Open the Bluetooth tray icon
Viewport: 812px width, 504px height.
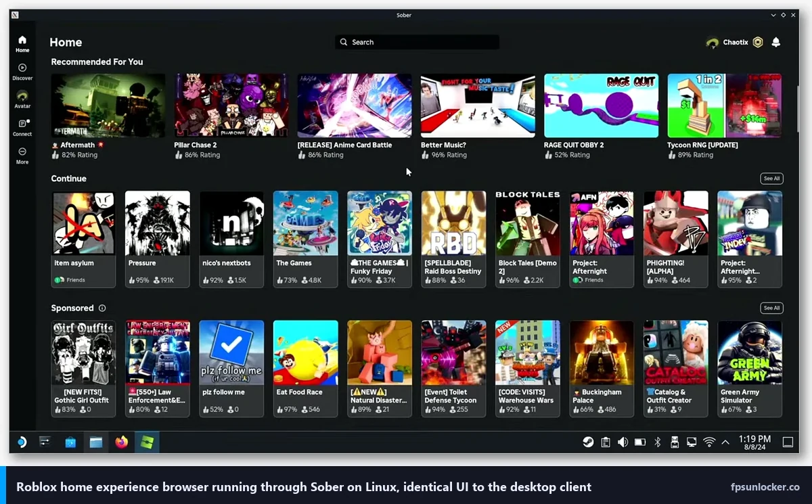pos(656,442)
